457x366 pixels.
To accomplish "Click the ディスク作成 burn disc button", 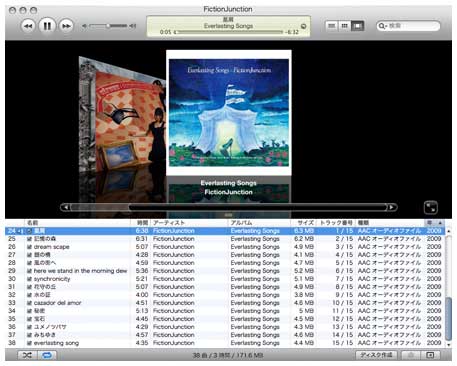I will (376, 355).
